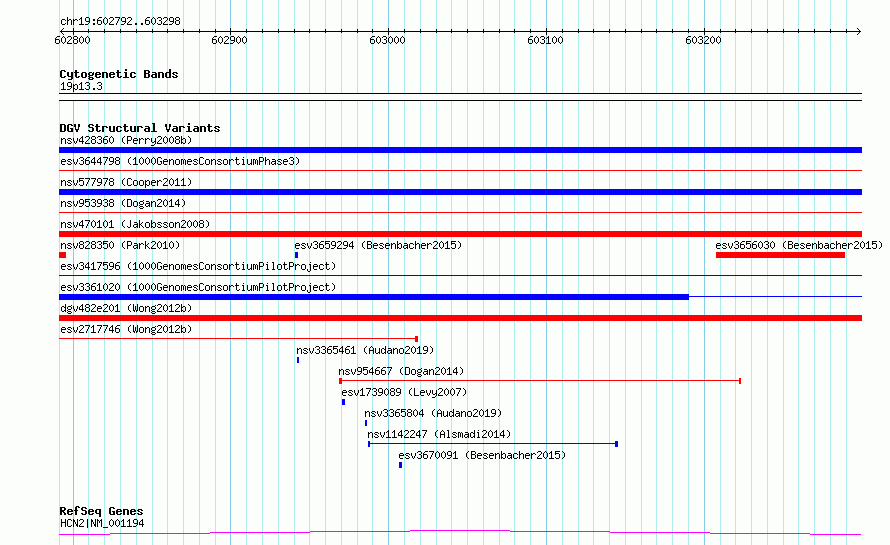Click blue glyph under esv3670091
890x545 pixels.
point(401,465)
